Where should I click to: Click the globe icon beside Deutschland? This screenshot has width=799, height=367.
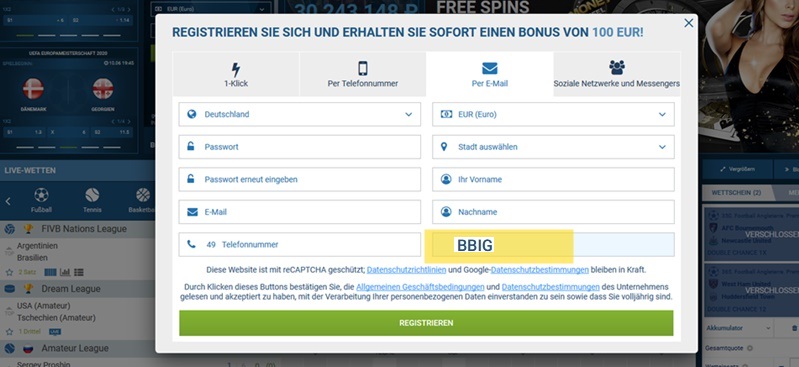[x=192, y=114]
